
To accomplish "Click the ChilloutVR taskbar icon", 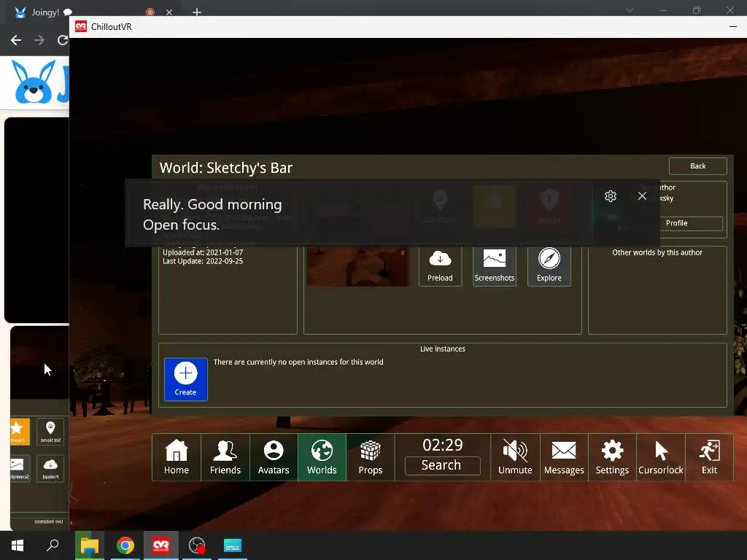I will (161, 545).
